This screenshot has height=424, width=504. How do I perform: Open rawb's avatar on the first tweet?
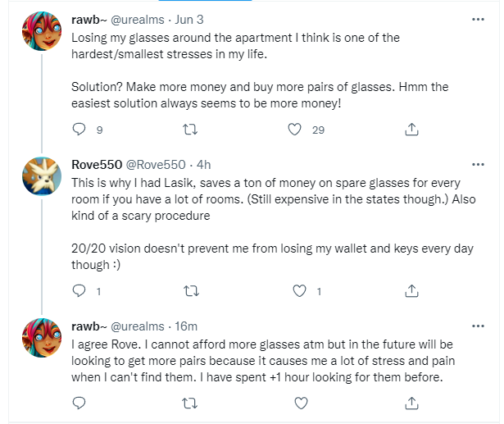coord(42,31)
